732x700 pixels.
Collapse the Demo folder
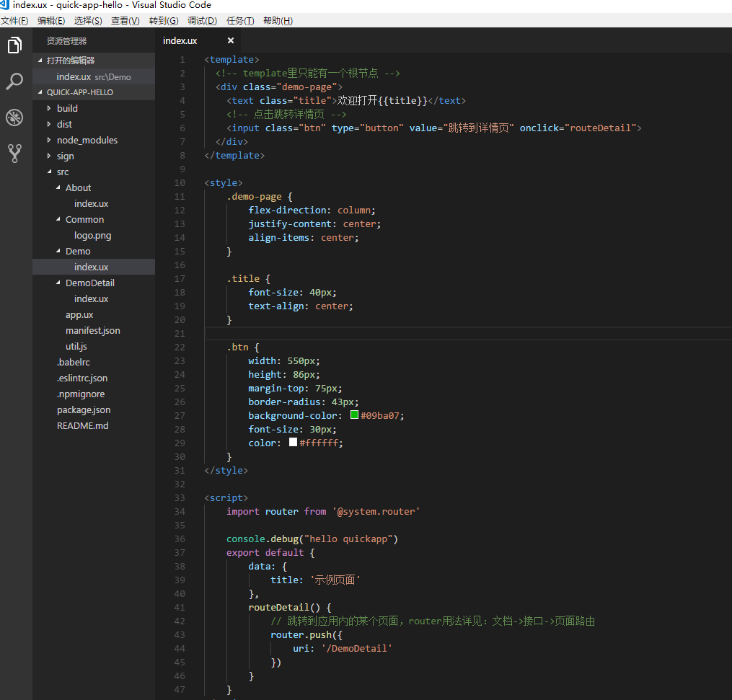[x=93, y=251]
